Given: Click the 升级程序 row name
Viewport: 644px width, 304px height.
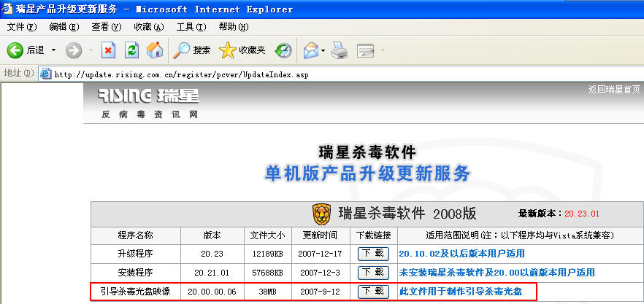Looking at the screenshot, I should pos(135,254).
